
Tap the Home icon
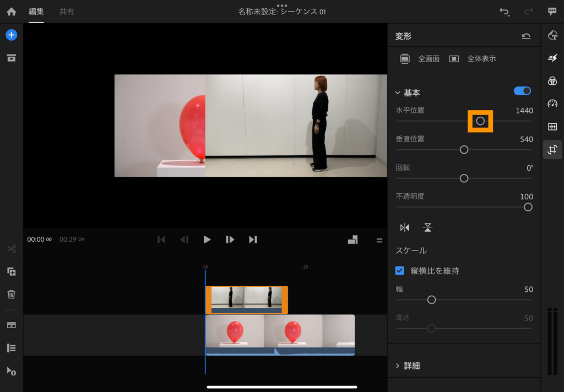click(x=11, y=12)
